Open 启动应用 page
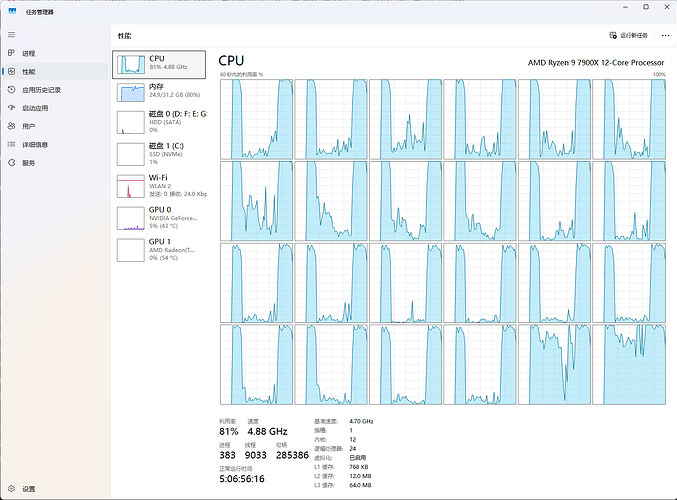The width and height of the screenshot is (677, 500). point(35,108)
